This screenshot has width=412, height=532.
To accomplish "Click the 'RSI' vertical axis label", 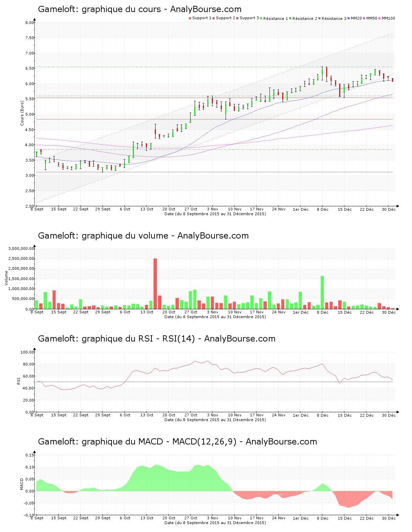I will pos(19,381).
